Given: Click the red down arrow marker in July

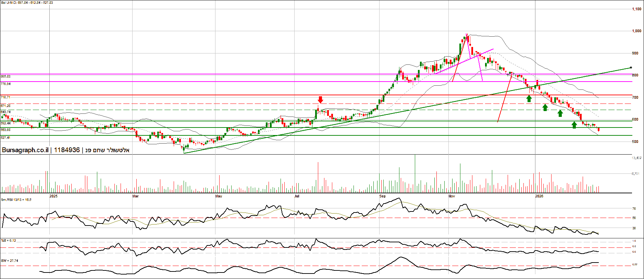Looking at the screenshot, I should [320, 100].
